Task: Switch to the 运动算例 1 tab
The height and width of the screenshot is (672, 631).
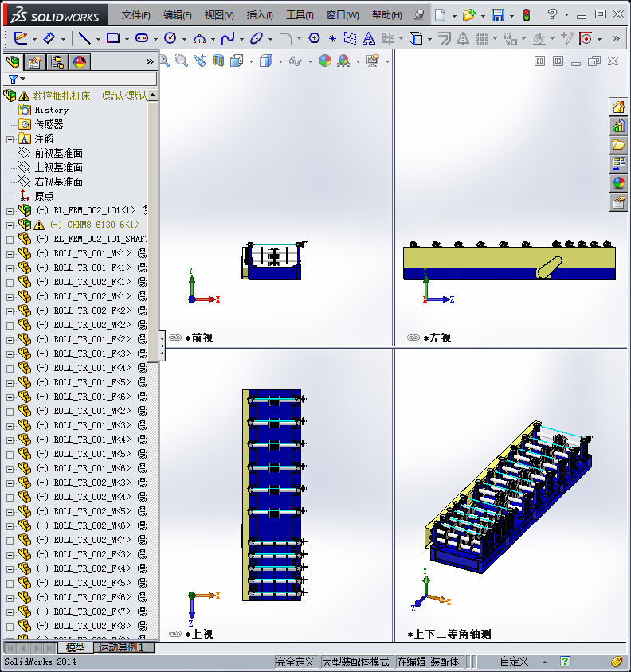Action: tap(122, 647)
